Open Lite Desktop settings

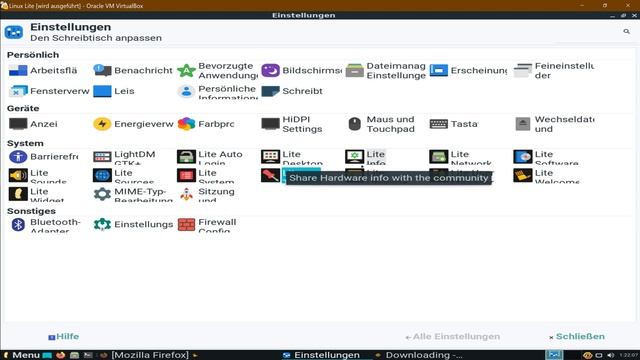tap(292, 157)
